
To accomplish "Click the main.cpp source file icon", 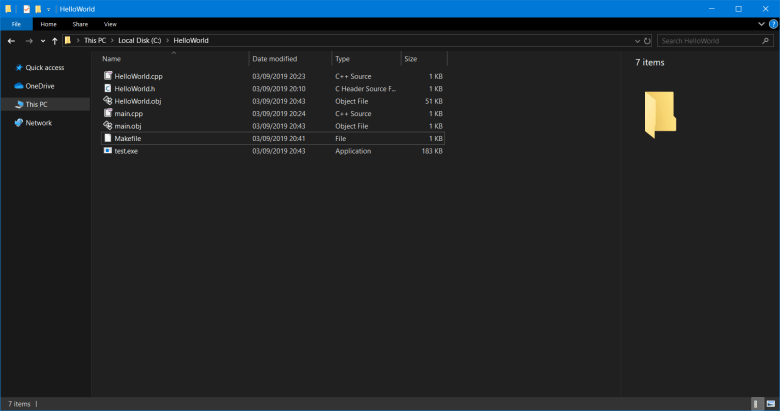I will [x=107, y=113].
